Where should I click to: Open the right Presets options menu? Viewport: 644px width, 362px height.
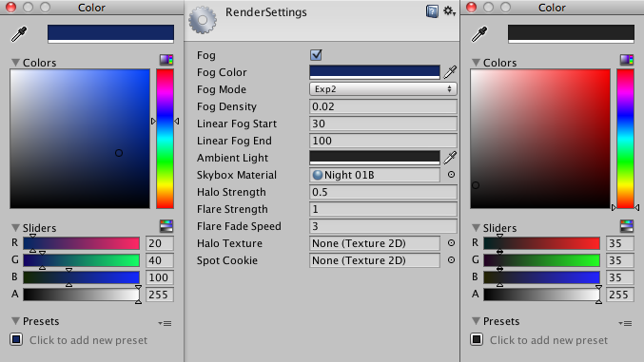tap(625, 323)
